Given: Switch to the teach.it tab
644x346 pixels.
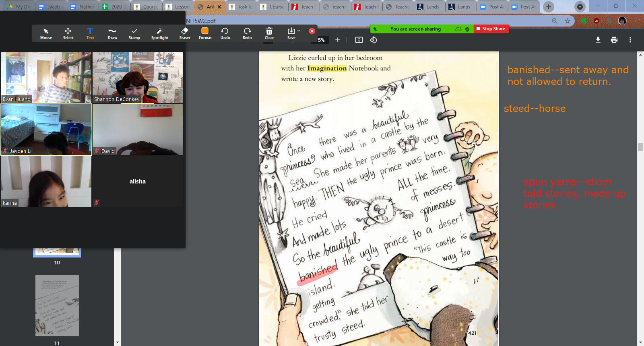Looking at the screenshot, I should pos(335,7).
